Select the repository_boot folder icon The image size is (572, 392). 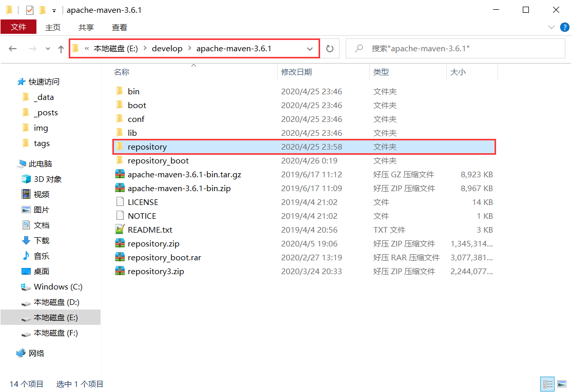point(120,160)
